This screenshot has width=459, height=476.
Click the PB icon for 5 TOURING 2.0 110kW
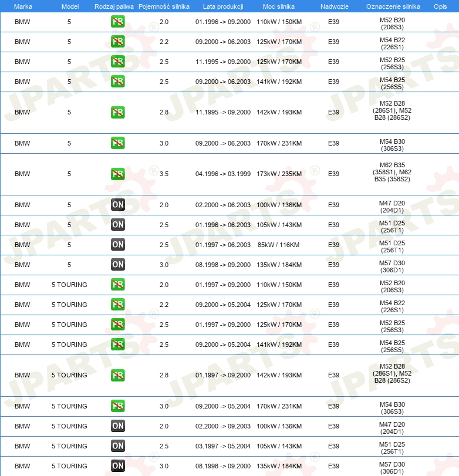118,285
